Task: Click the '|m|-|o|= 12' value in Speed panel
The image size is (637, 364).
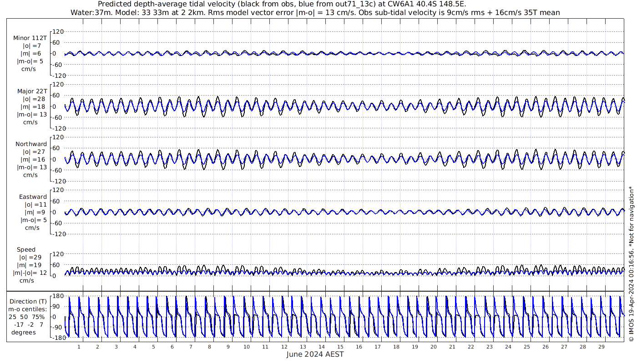Action: click(30, 273)
